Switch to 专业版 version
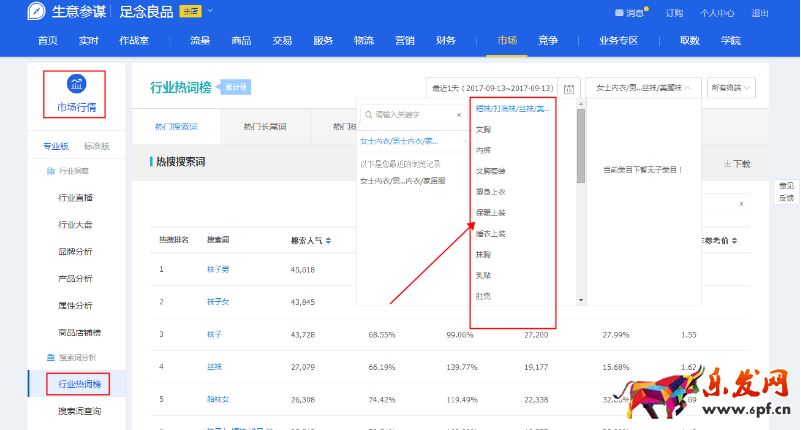This screenshot has width=801, height=430. tap(55, 146)
